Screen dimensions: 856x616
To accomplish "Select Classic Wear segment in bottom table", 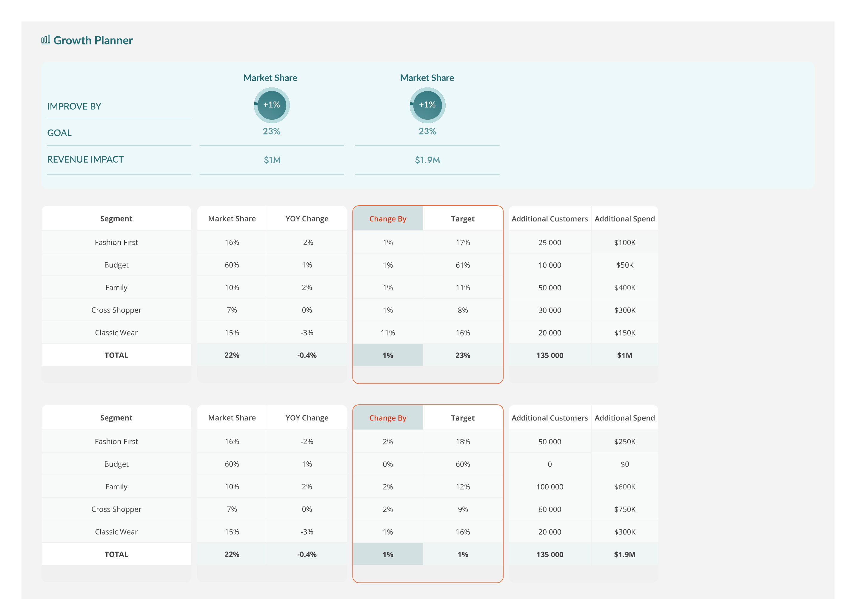I will coord(116,532).
